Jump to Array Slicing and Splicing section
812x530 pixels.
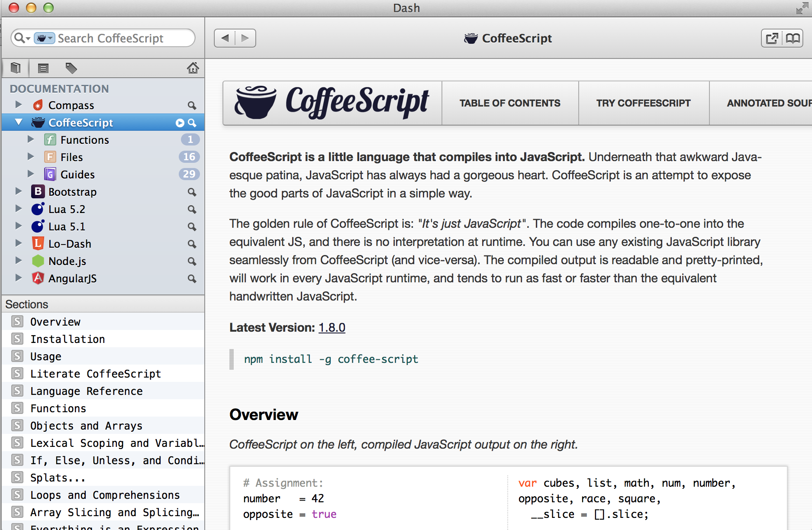(103, 512)
